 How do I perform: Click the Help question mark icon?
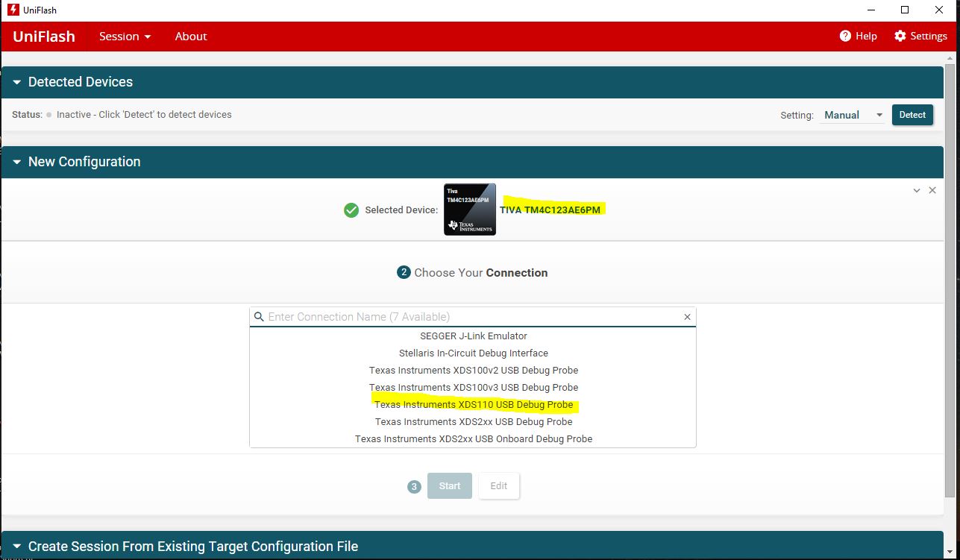845,36
